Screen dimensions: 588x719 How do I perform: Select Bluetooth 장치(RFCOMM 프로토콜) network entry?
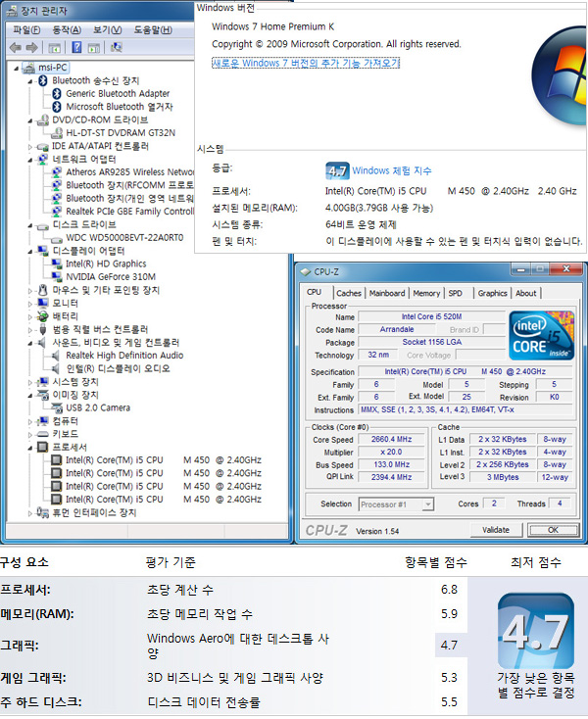[129, 185]
